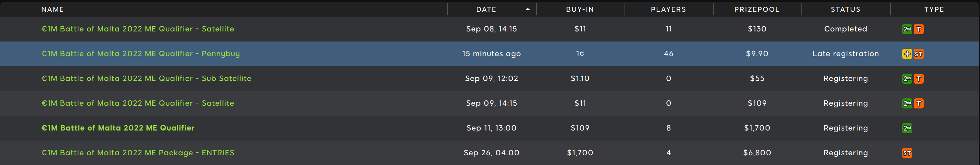
Task: Click the T icon on Sep 09 14:15 Satellite row
Action: pos(918,103)
